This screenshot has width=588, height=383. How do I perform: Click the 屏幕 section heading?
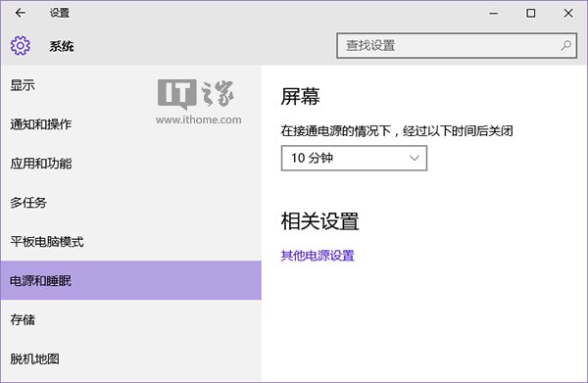coord(301,97)
